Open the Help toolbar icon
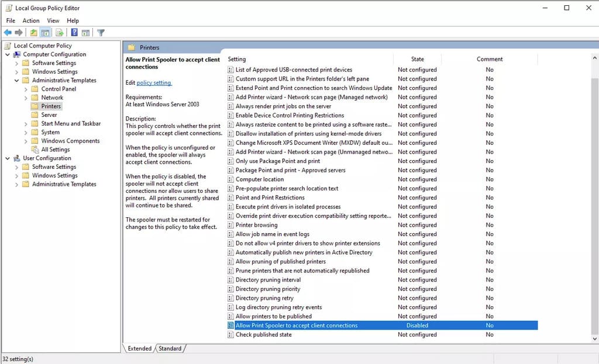This screenshot has width=599, height=364. tap(74, 33)
